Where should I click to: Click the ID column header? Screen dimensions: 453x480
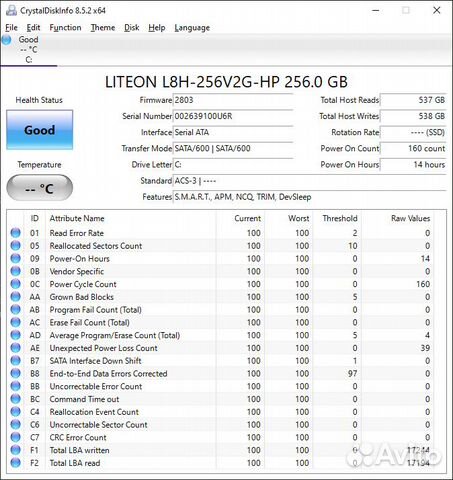pos(35,218)
